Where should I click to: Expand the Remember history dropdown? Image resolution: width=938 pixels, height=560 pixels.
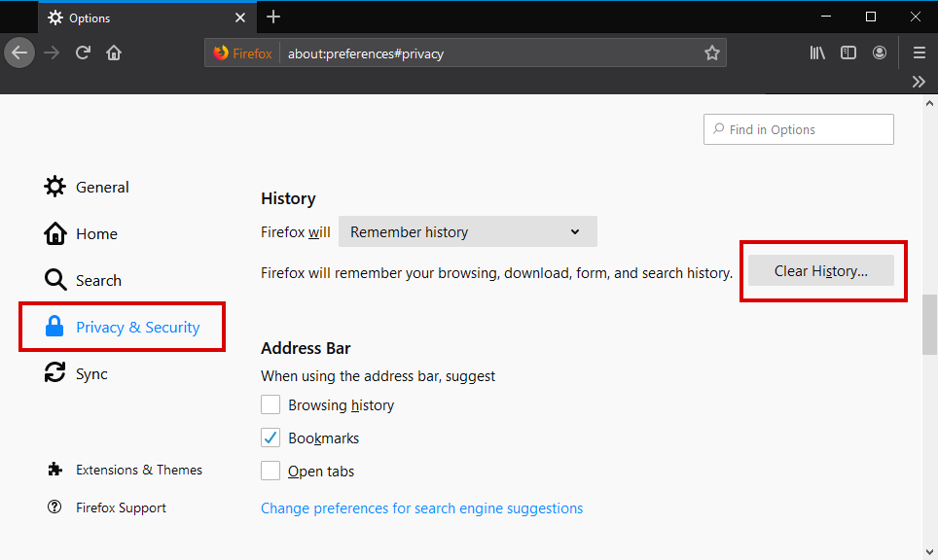tap(467, 232)
